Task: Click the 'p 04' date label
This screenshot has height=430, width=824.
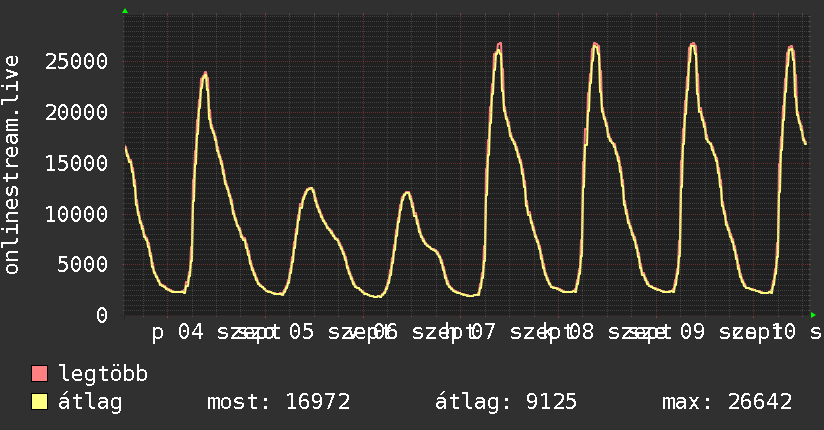Action: click(178, 333)
